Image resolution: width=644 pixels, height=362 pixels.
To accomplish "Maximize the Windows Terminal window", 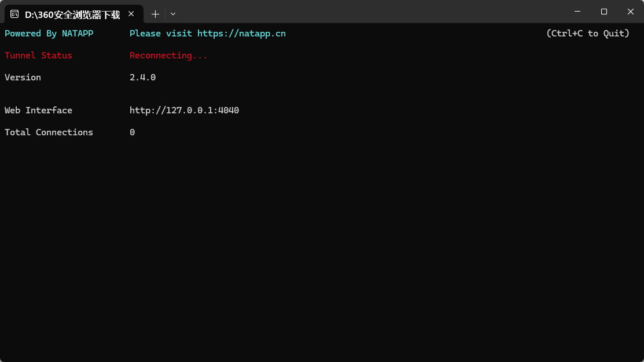I will (603, 12).
